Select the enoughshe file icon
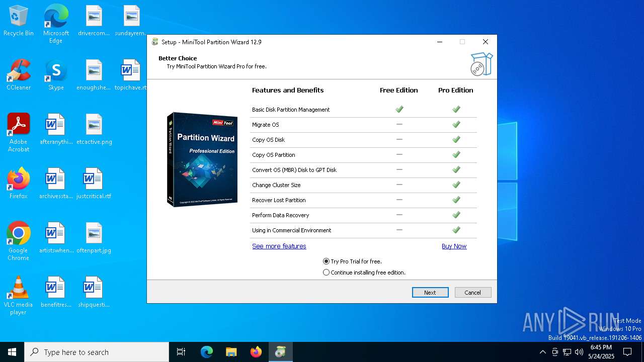This screenshot has width=644, height=362. click(94, 75)
